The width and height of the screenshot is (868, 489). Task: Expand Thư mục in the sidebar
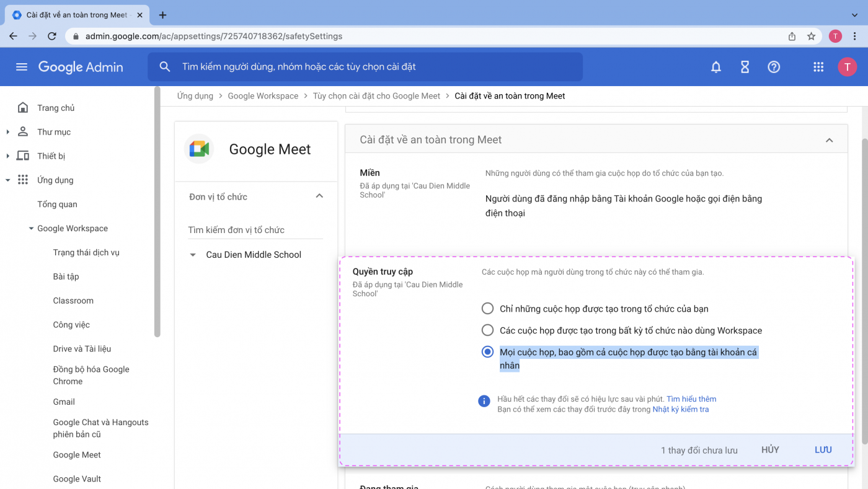tap(7, 132)
